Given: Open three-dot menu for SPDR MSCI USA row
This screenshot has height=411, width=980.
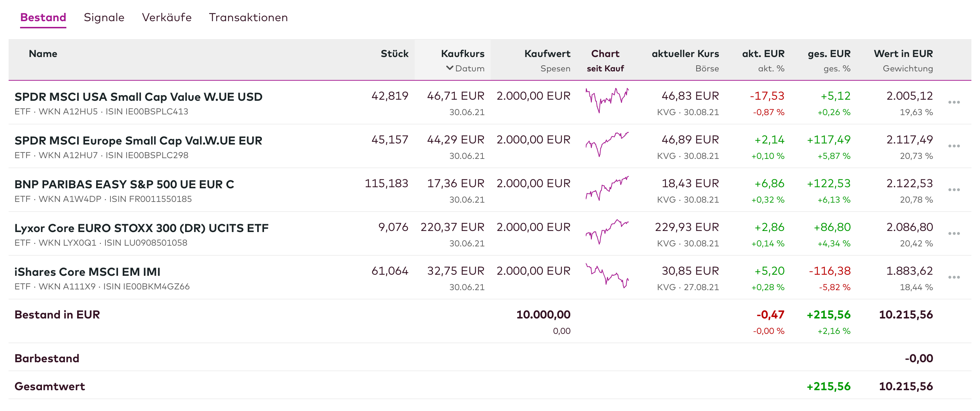Looking at the screenshot, I should 954,102.
